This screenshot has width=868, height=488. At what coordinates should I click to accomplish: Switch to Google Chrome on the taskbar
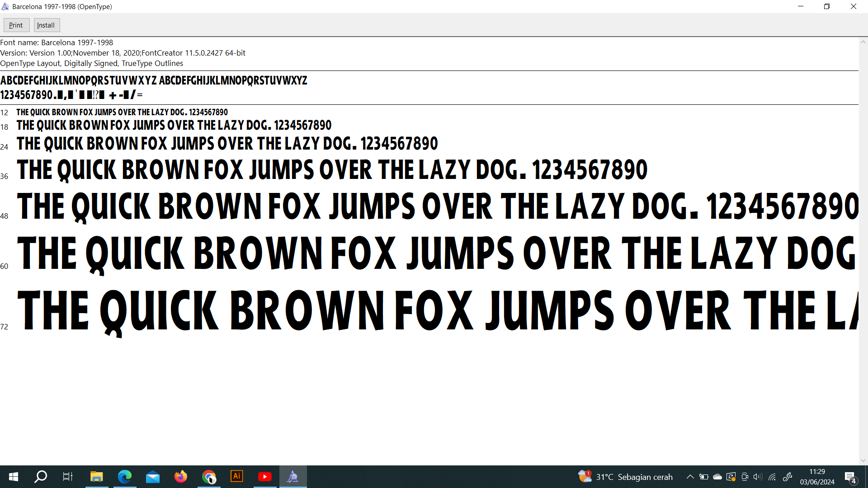pyautogui.click(x=209, y=477)
